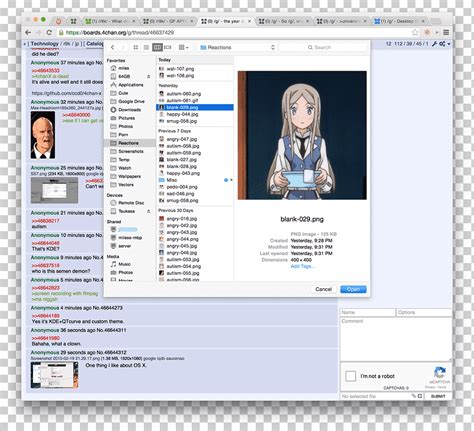
Task: Switch to the /r9k/ - What tab
Action: tap(110, 21)
